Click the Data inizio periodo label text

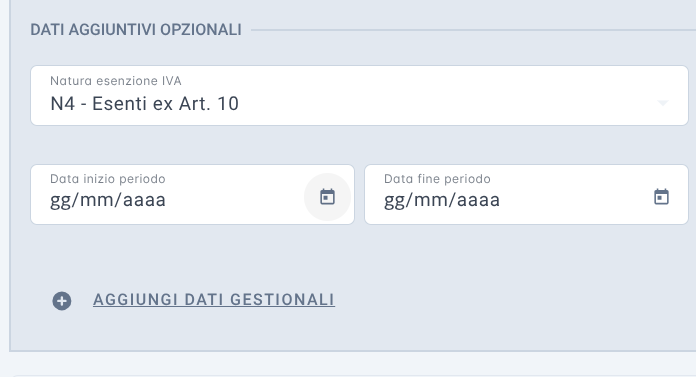[x=107, y=179]
